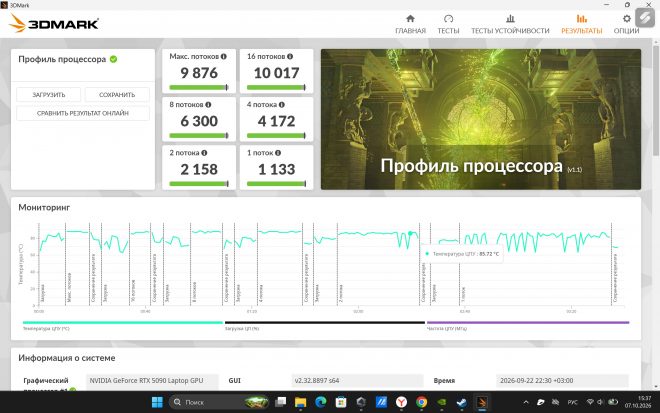Click the highlighted temperature point on the graph
This screenshot has width=660, height=413.
[x=410, y=233]
